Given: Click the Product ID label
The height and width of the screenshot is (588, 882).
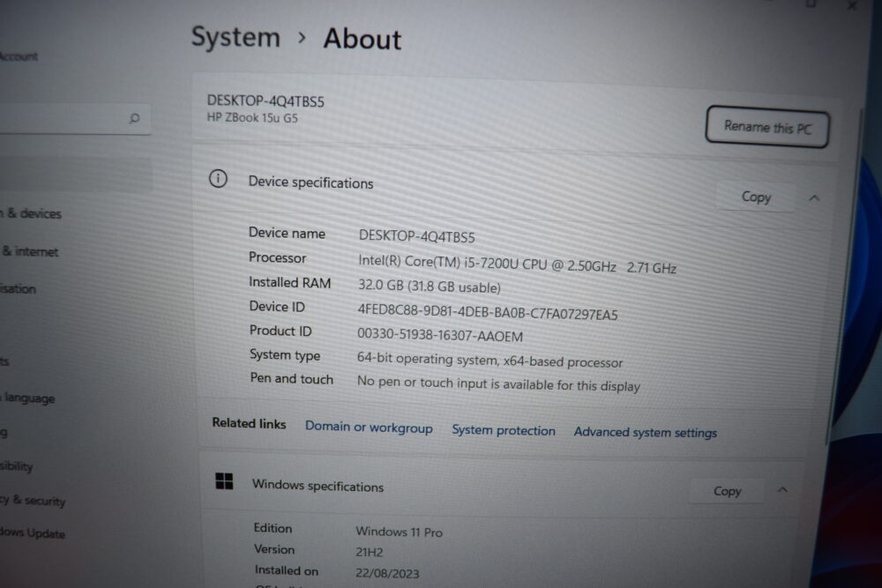Looking at the screenshot, I should click(280, 331).
